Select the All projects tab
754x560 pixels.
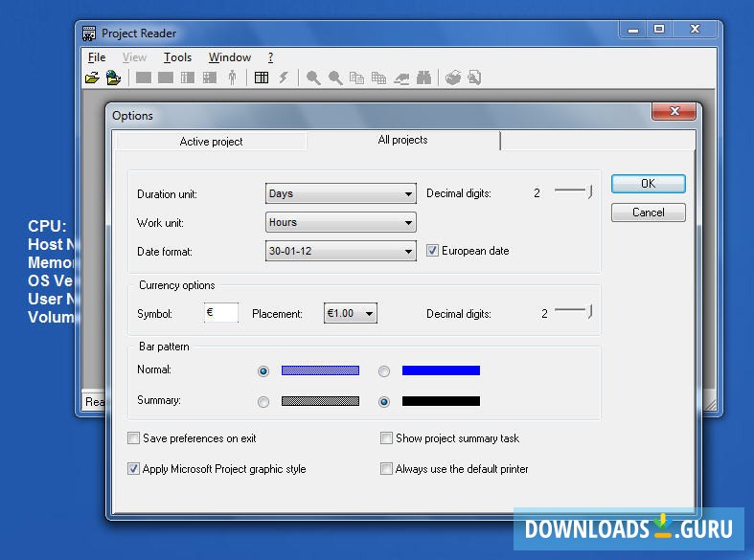(x=403, y=140)
